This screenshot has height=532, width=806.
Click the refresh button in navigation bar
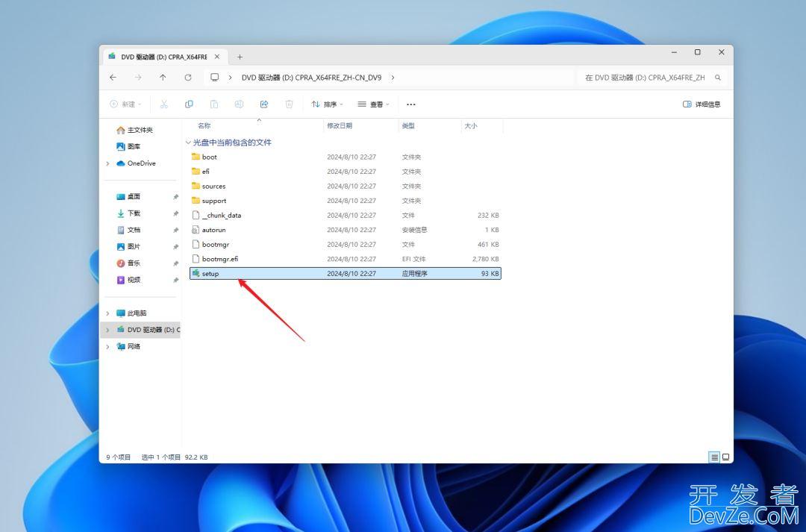(188, 78)
